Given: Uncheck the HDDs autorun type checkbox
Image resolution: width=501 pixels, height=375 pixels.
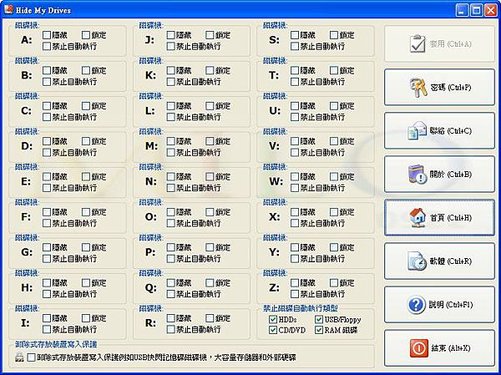Looking at the screenshot, I should coord(273,319).
